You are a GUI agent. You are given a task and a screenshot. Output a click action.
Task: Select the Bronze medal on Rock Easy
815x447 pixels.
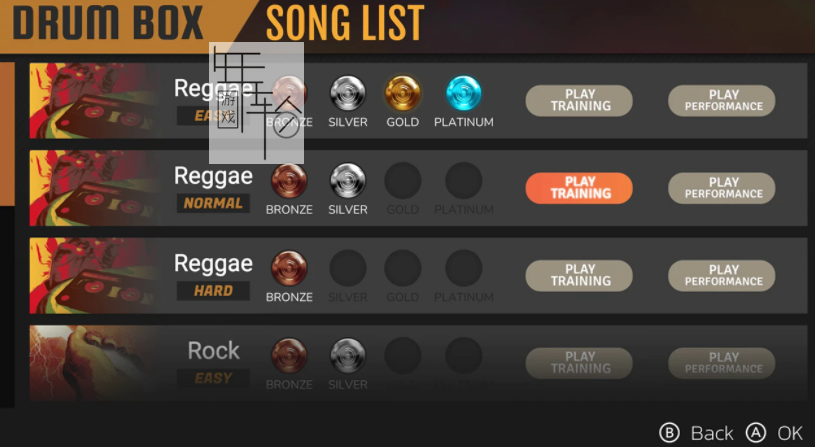pyautogui.click(x=289, y=356)
